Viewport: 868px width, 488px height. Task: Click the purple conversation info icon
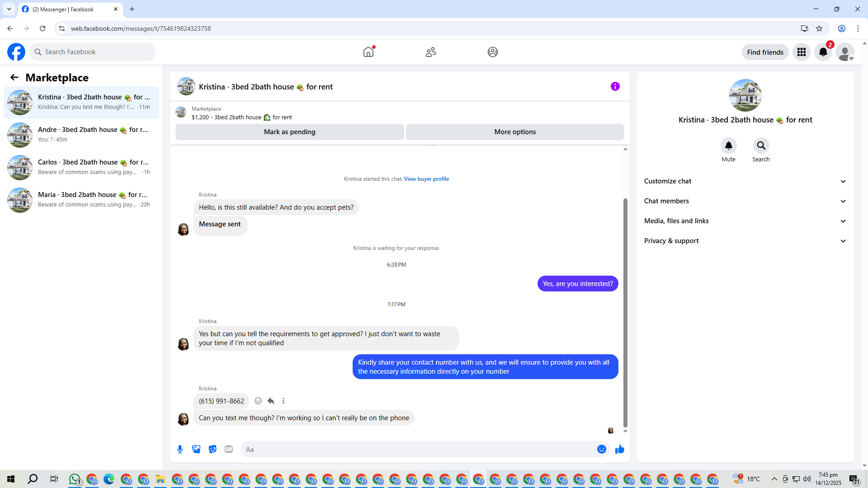[x=615, y=86]
